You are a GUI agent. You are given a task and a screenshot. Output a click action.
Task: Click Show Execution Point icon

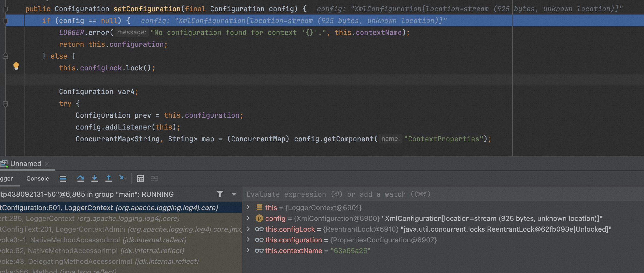63,179
